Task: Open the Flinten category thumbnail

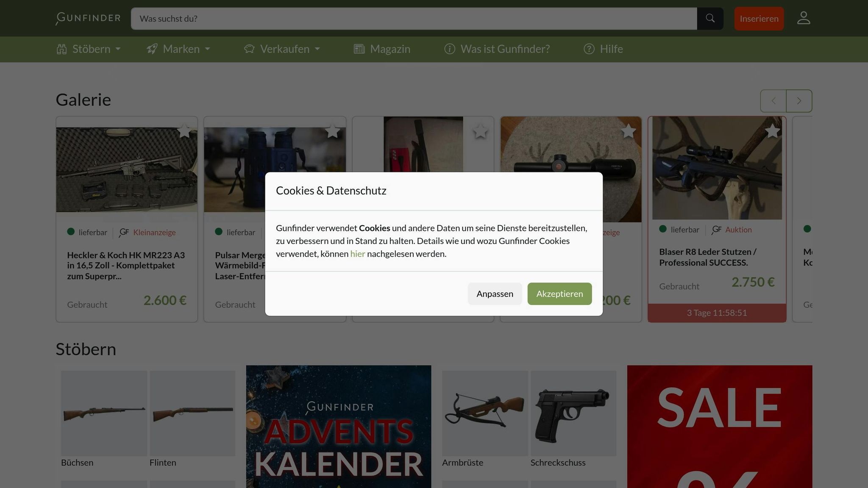Action: [192, 413]
